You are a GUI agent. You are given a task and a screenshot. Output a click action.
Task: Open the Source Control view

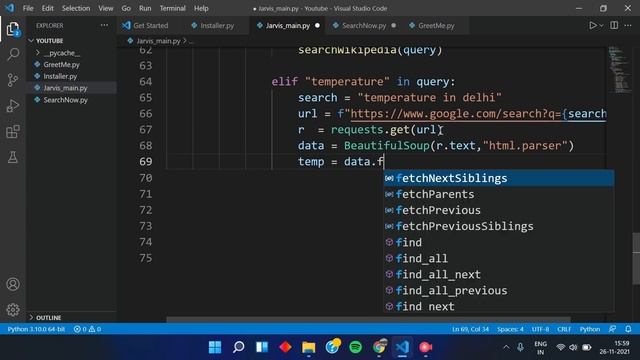pyautogui.click(x=13, y=80)
